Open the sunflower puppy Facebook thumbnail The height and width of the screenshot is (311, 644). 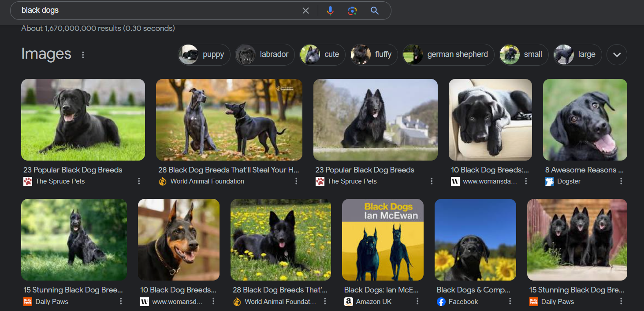tap(475, 240)
